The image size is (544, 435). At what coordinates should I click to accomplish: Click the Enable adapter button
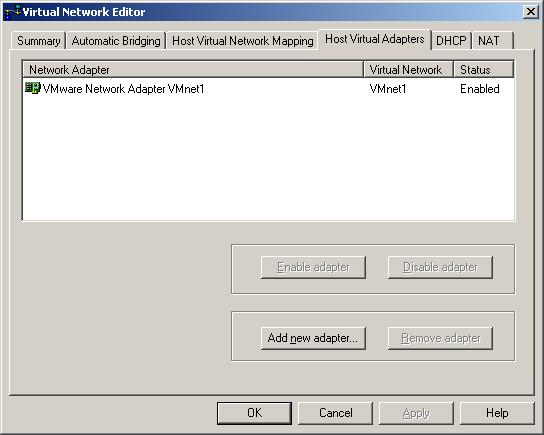click(x=313, y=267)
